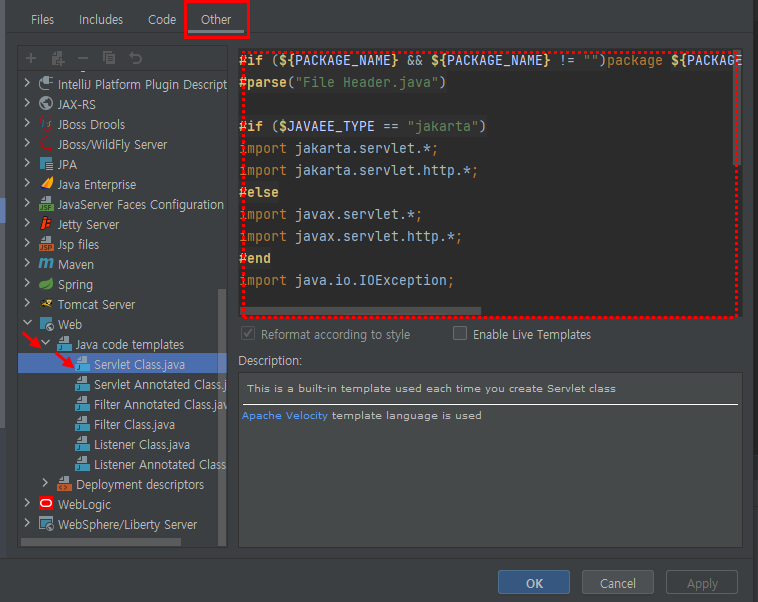Screen dimensions: 758x602
Task: Expand IntelliJ Platform Plugin Descriptor node
Action: tap(27, 83)
